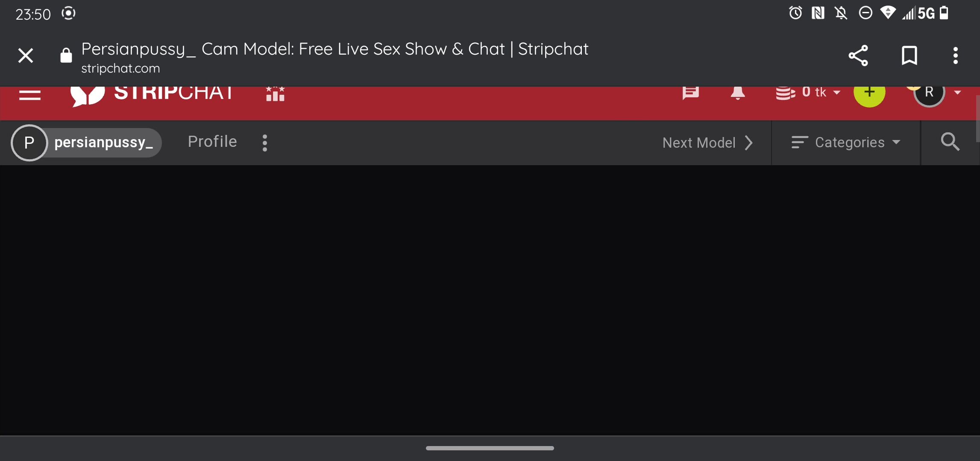Click the model username chip
This screenshot has width=980, height=461.
click(x=86, y=143)
